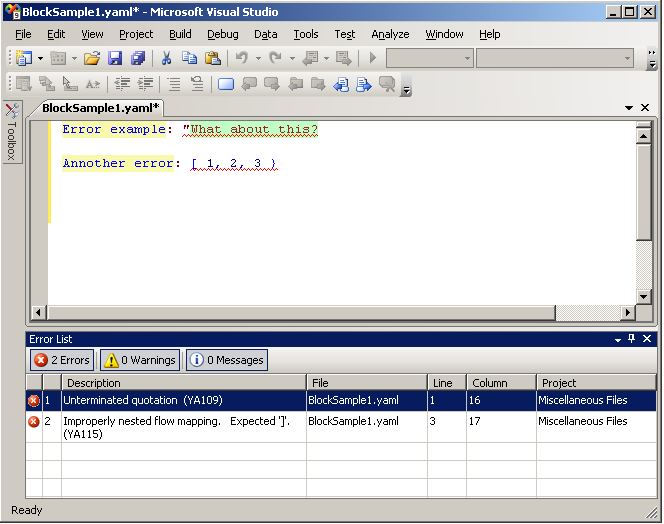Click the Start Debugging play icon
664x524 pixels.
pos(373,58)
